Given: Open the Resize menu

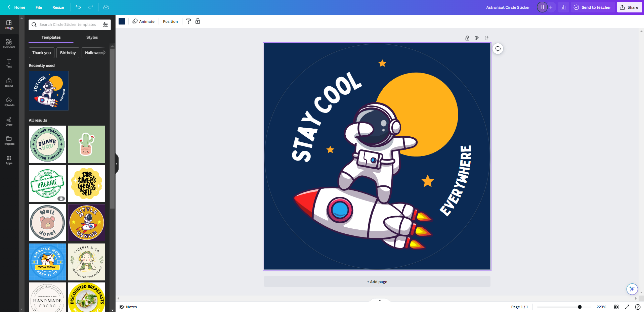Looking at the screenshot, I should [58, 7].
